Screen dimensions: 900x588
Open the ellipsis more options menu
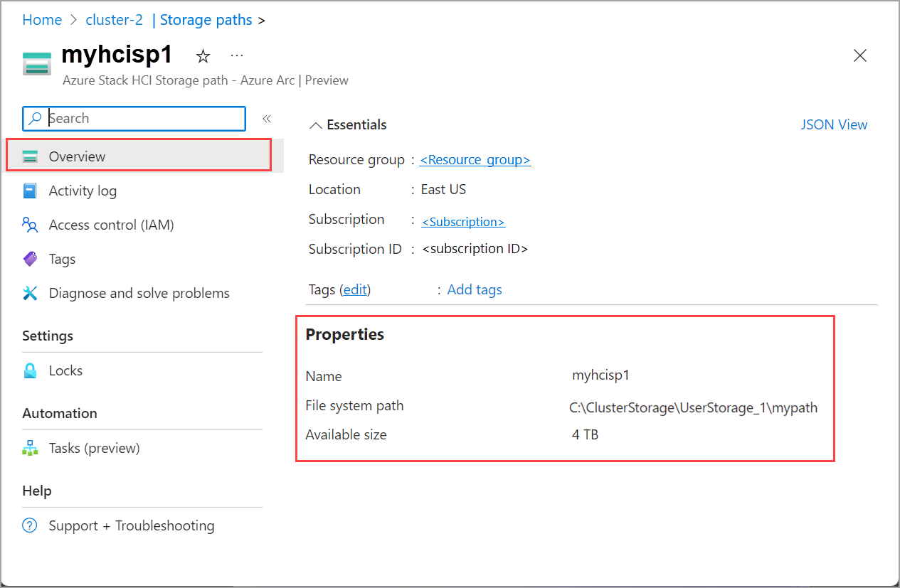click(x=237, y=56)
